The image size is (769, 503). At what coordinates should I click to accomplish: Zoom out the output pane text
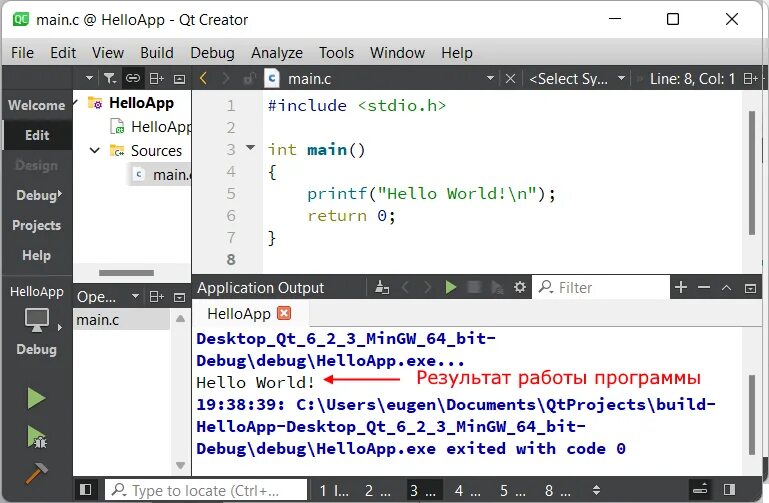704,287
